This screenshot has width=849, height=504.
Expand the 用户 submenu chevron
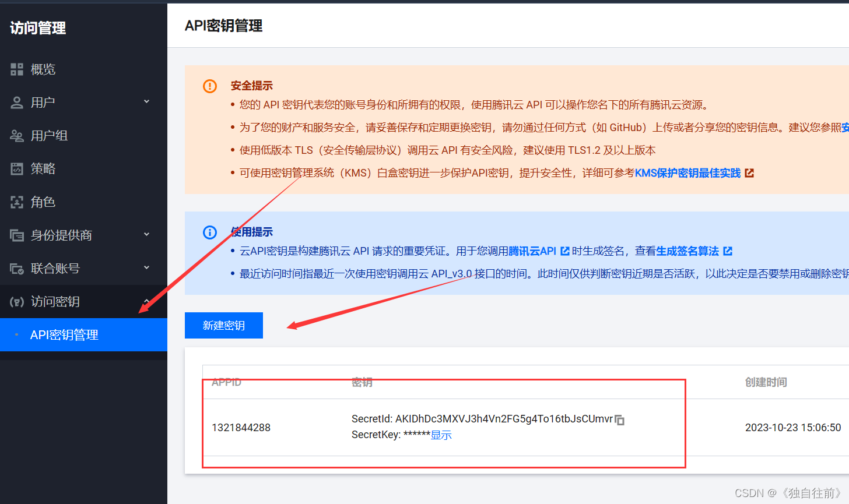146,102
